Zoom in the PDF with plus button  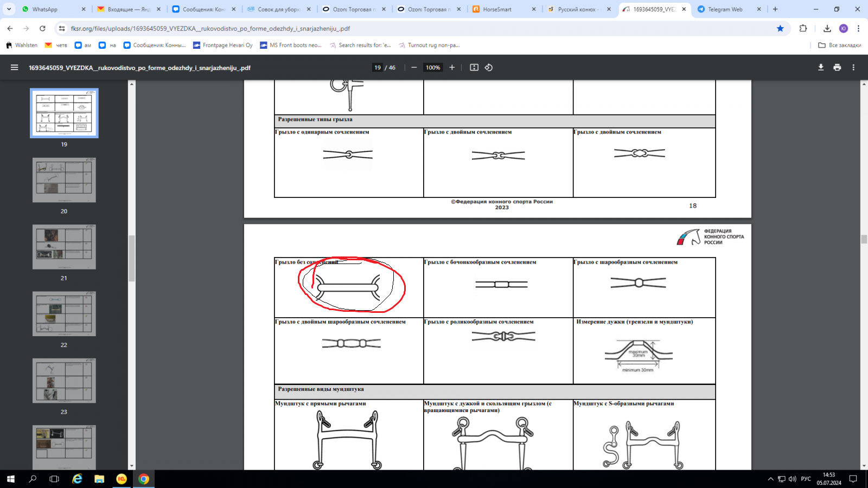[x=452, y=67]
